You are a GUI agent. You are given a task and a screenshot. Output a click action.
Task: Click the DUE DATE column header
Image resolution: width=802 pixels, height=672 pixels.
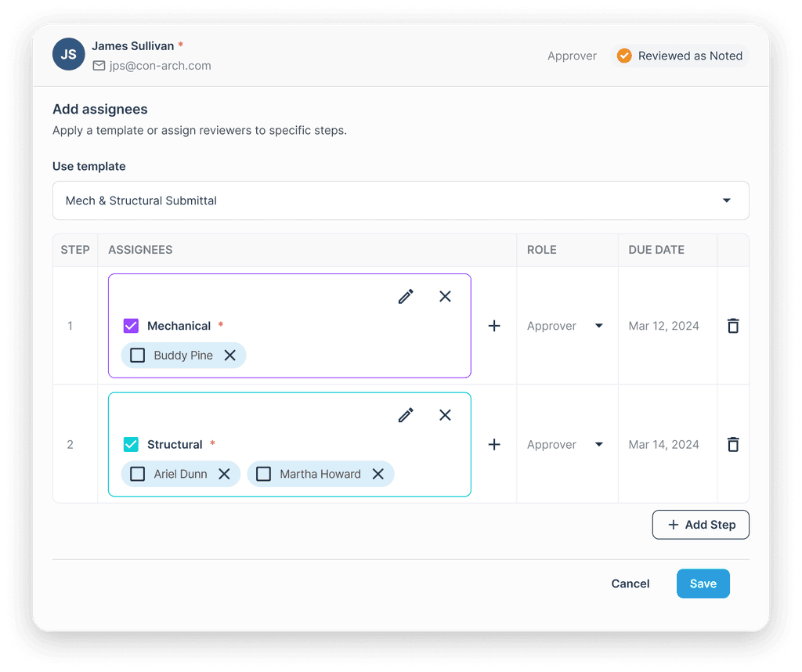(x=657, y=249)
